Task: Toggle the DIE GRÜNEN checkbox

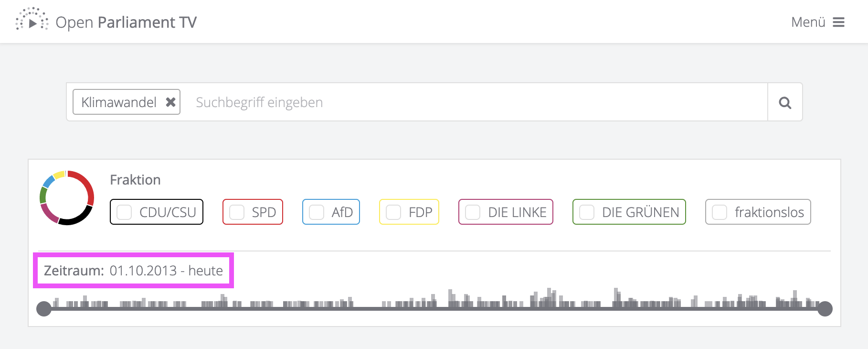Action: pos(587,212)
